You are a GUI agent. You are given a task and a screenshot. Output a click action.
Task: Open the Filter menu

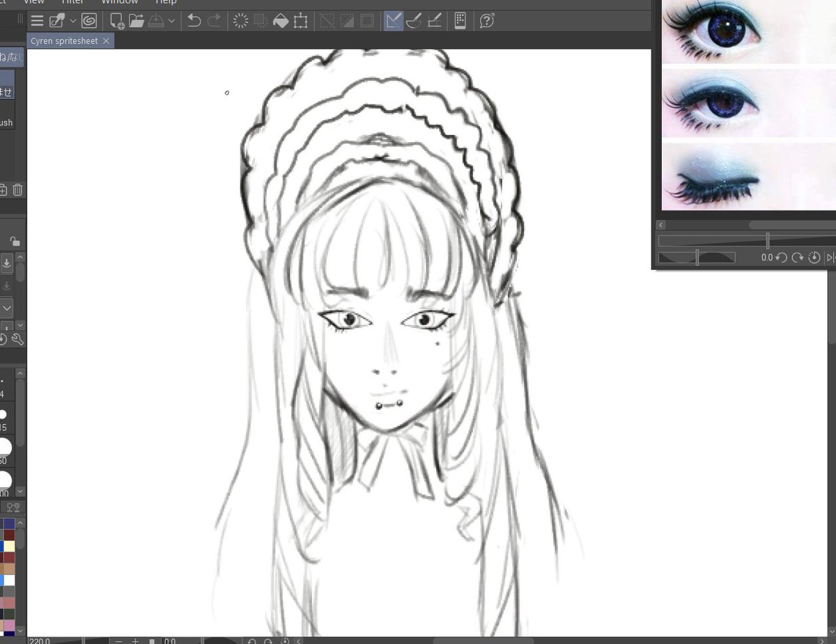72,3
